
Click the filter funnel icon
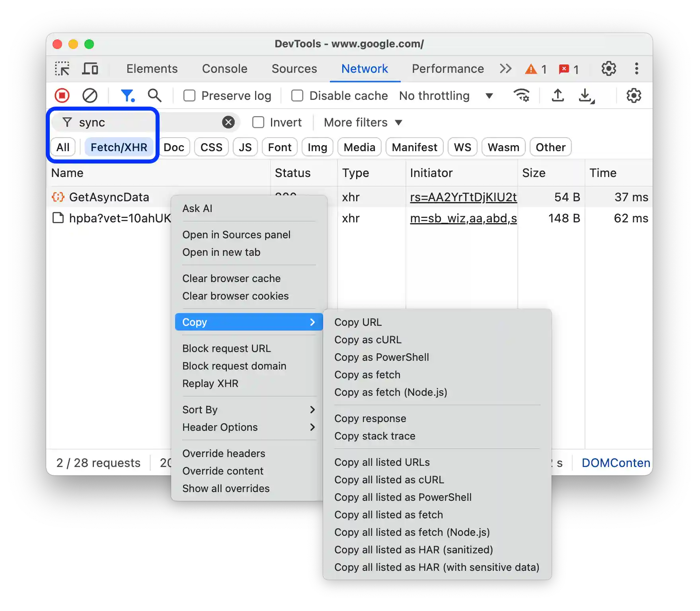(127, 95)
